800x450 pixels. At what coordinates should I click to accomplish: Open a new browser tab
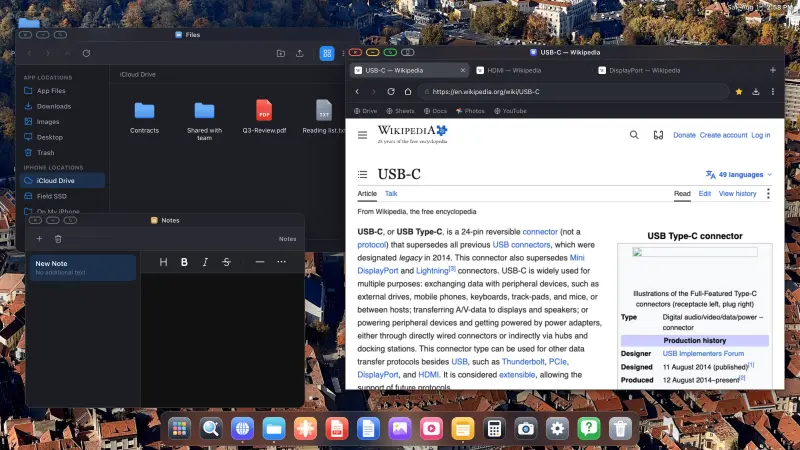pos(772,70)
